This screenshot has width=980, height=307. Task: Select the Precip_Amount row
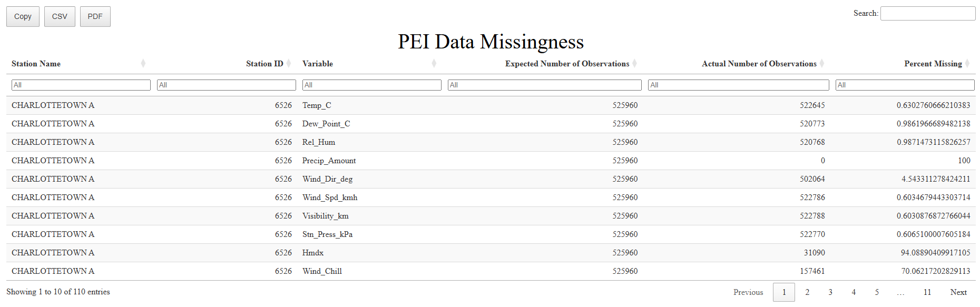click(329, 161)
